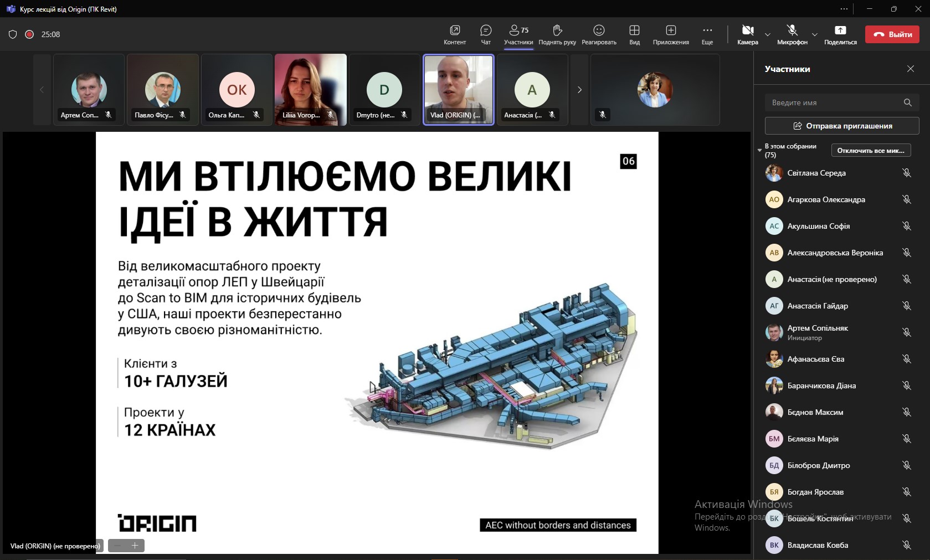Open Приложения apps icon
Image resolution: width=930 pixels, height=560 pixels.
pos(671,34)
